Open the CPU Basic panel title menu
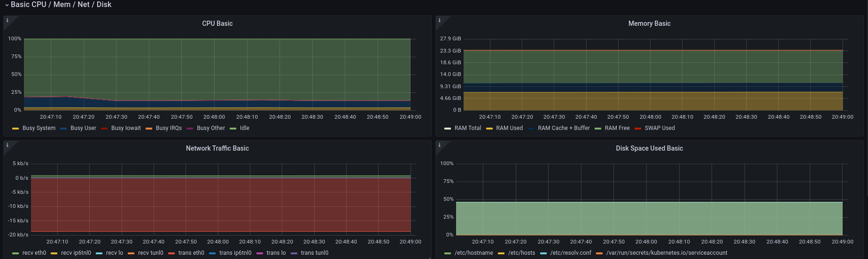 pos(217,23)
